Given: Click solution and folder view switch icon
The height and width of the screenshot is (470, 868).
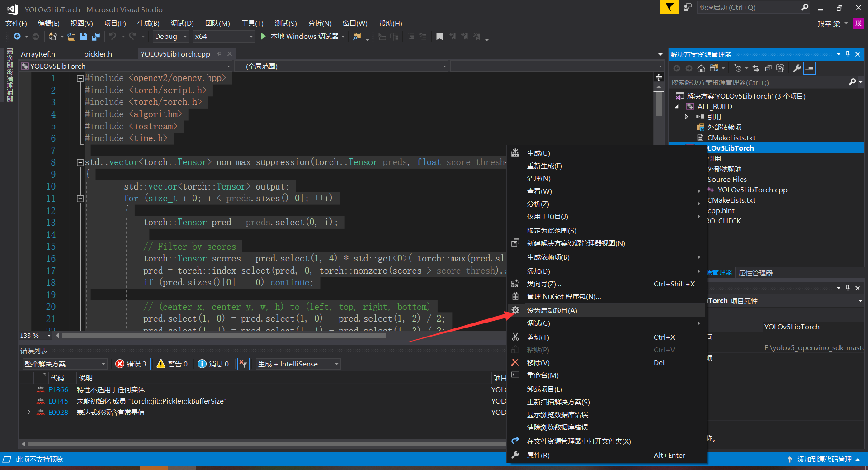Looking at the screenshot, I should coord(714,68).
